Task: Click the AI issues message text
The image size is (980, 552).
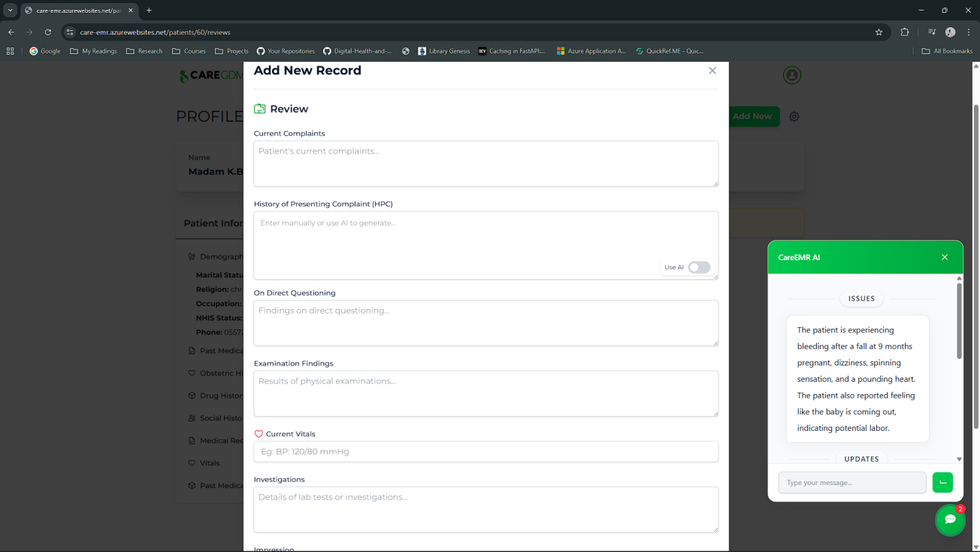Action: tap(857, 379)
